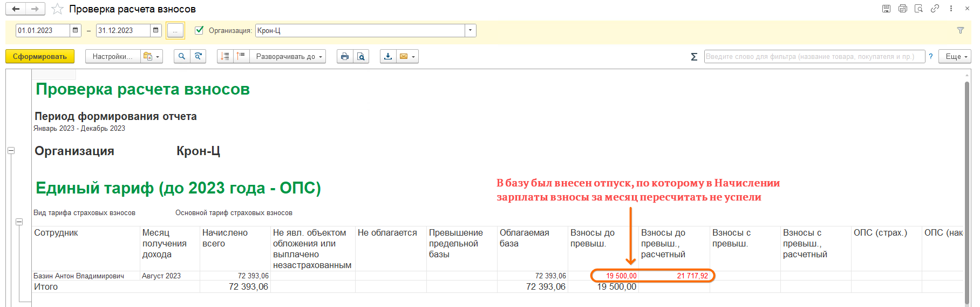980x307 pixels.
Task: Expand the Разворачивать до dropdown
Action: [288, 57]
